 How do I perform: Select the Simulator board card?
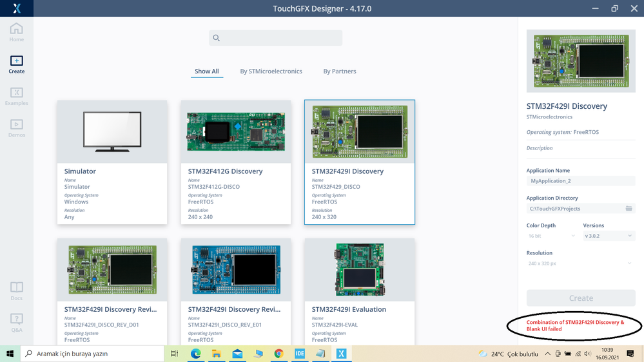(112, 162)
